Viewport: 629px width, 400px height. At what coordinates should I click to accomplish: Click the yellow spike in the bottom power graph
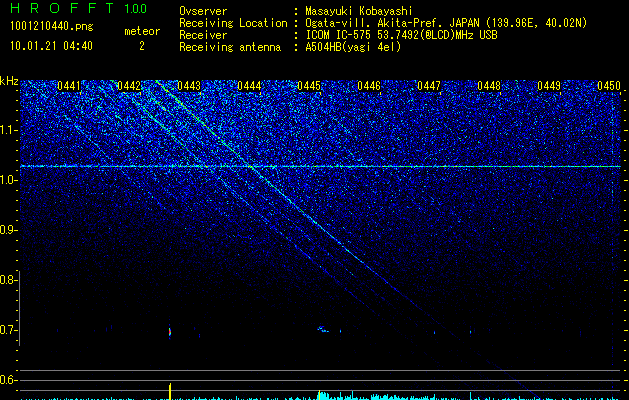click(170, 391)
